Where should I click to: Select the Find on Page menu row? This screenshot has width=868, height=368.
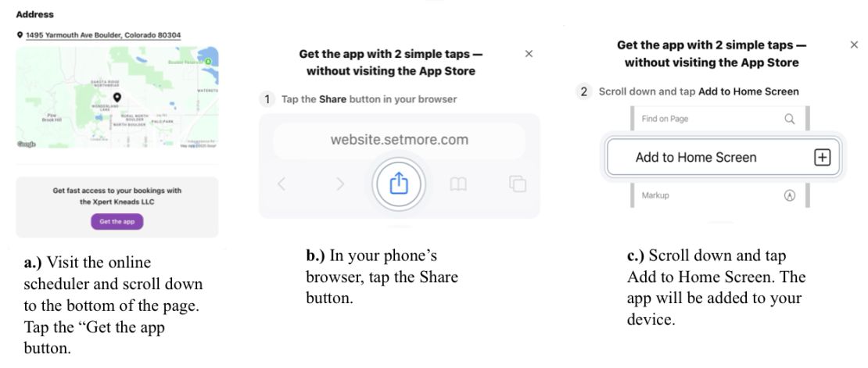[x=719, y=119]
